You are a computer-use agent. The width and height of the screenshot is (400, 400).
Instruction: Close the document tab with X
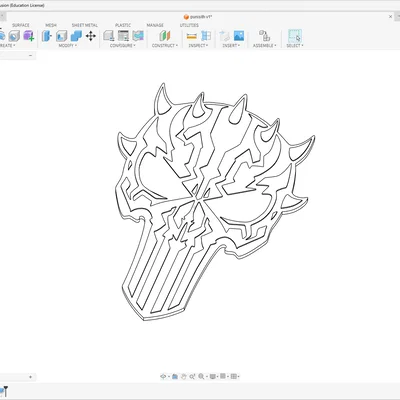click(x=391, y=16)
